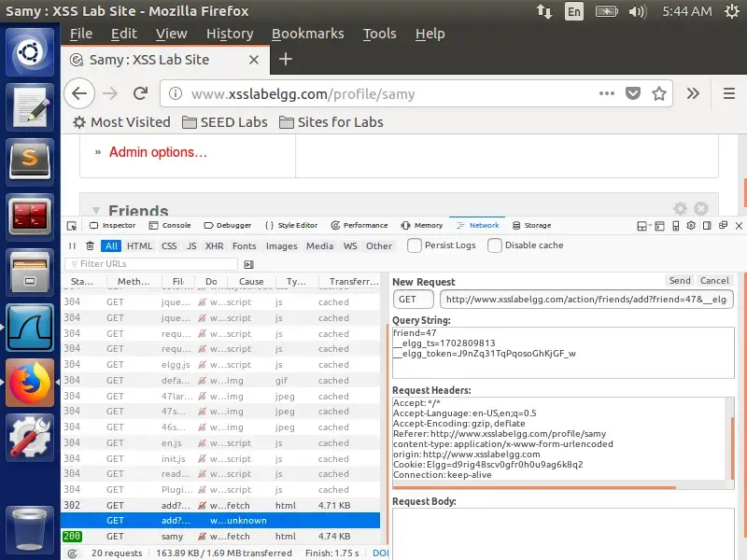747x560 pixels.
Task: Expand Admin options link
Action: pyautogui.click(x=158, y=152)
